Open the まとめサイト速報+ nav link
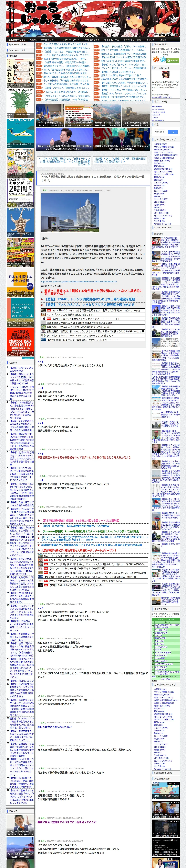 (x=133, y=40)
